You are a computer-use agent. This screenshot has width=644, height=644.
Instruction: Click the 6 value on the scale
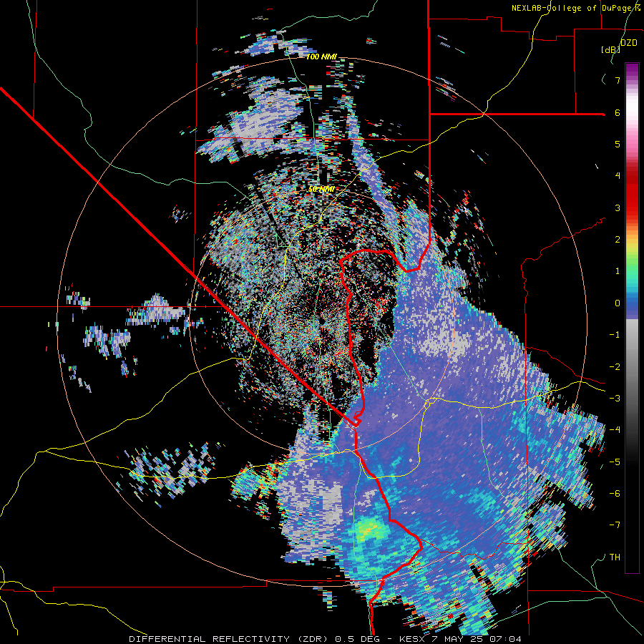point(618,112)
